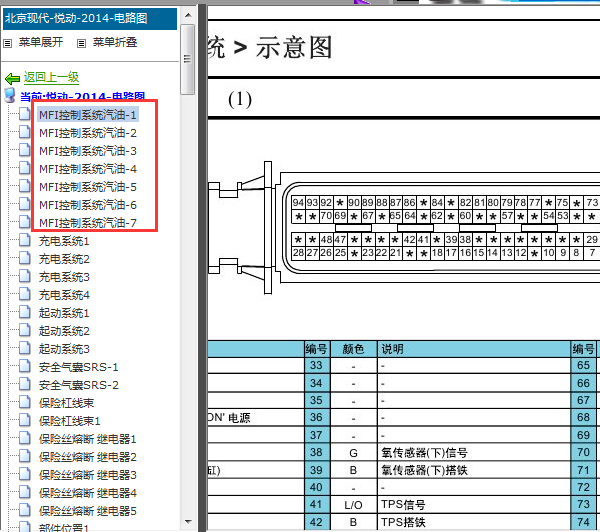Open MFI控制系统汽油-6 diagram

88,205
